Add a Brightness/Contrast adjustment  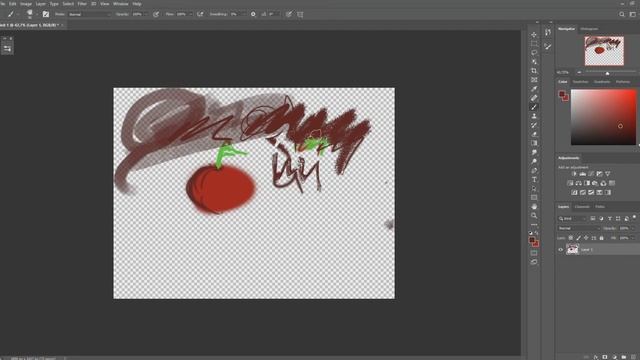click(x=574, y=174)
